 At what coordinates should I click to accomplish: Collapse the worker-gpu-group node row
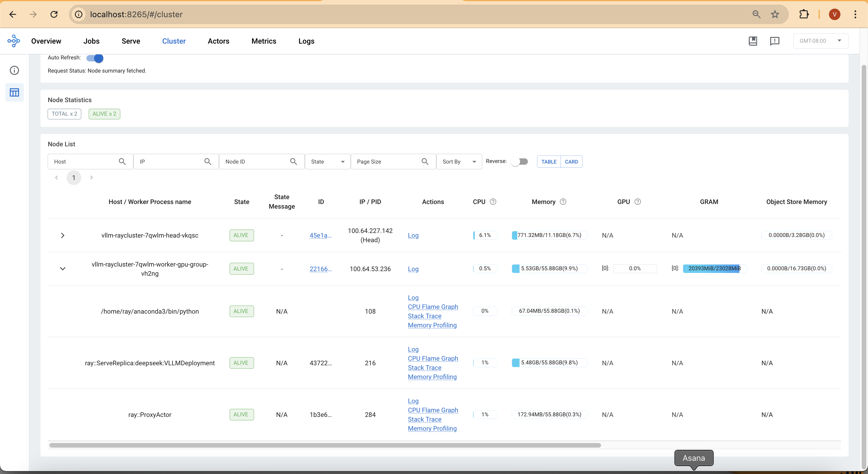pyautogui.click(x=62, y=269)
